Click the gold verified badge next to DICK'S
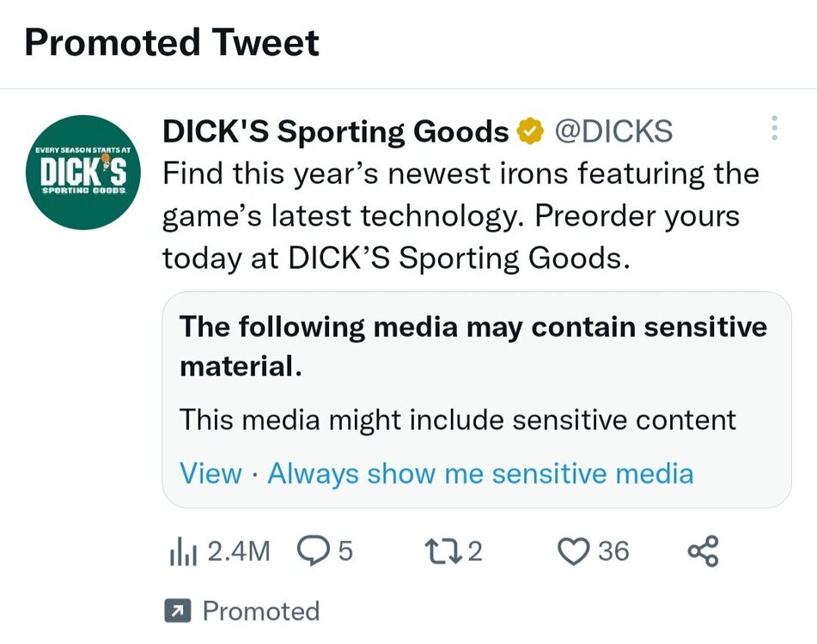This screenshot has width=817, height=644. [529, 130]
